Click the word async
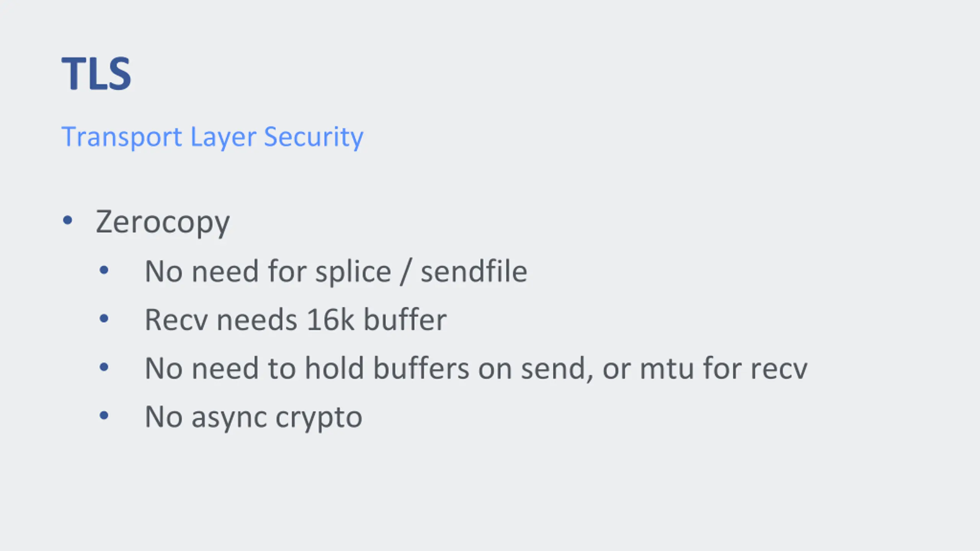Image resolution: width=980 pixels, height=551 pixels. [x=229, y=419]
